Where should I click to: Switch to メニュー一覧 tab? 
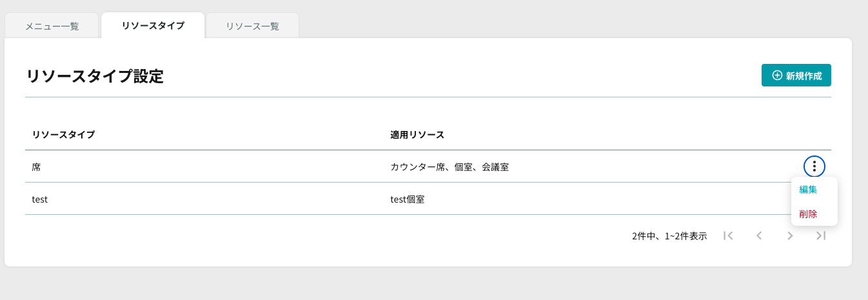[x=52, y=26]
